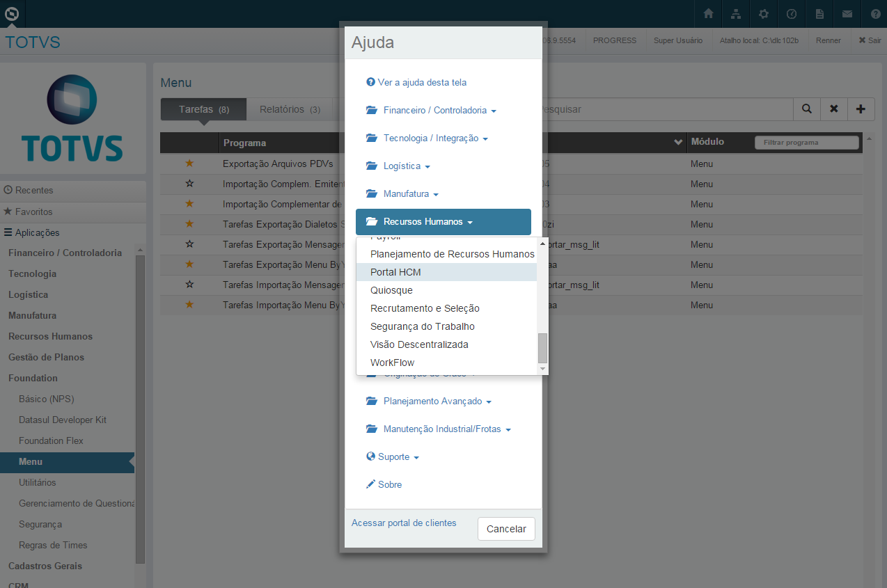This screenshot has width=887, height=588.
Task: Select Tecnologia in sidebar
Action: 32,273
